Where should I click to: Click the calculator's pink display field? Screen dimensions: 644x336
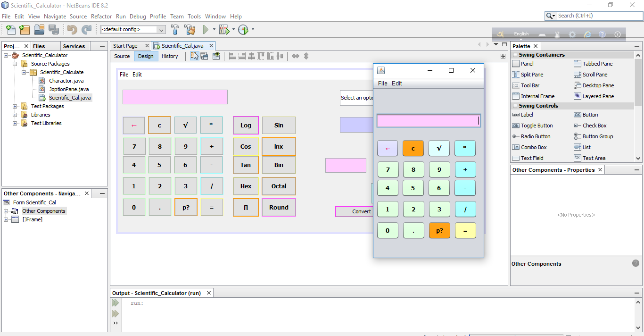(x=428, y=120)
